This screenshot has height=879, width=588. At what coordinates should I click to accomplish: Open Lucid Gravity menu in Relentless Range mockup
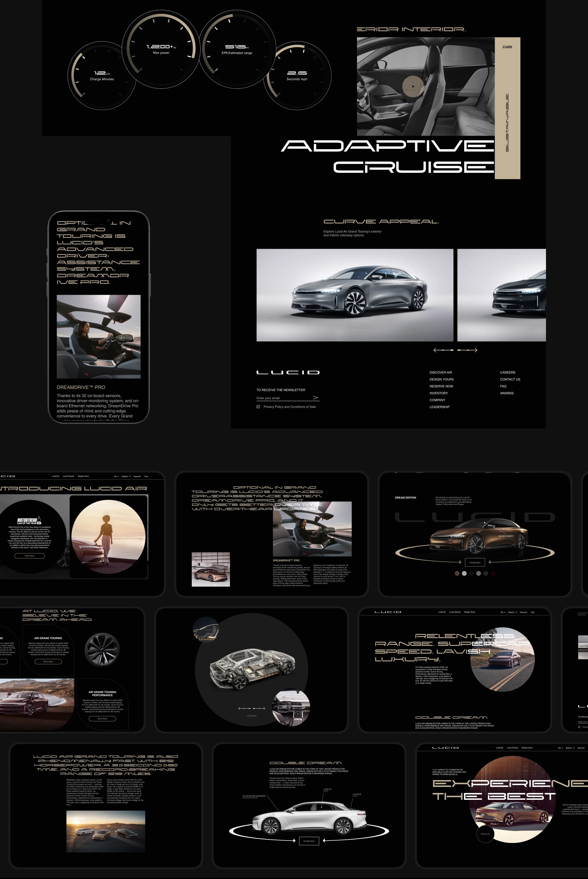point(455,612)
